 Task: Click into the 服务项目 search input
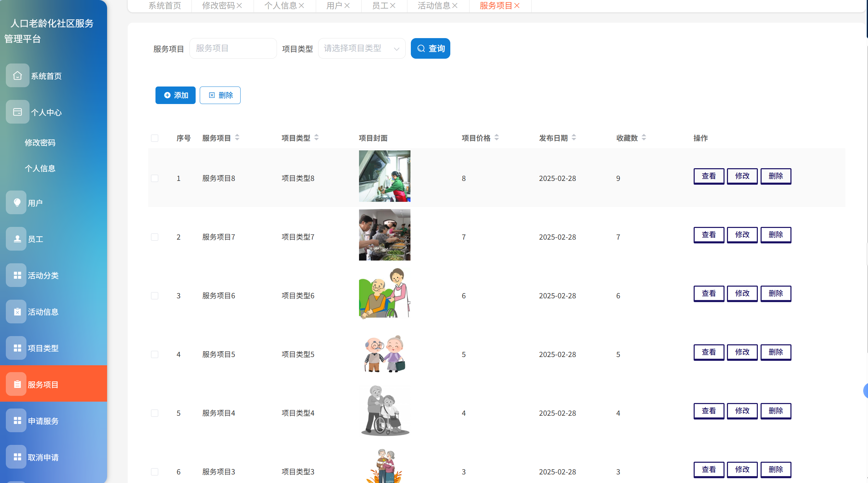click(233, 48)
